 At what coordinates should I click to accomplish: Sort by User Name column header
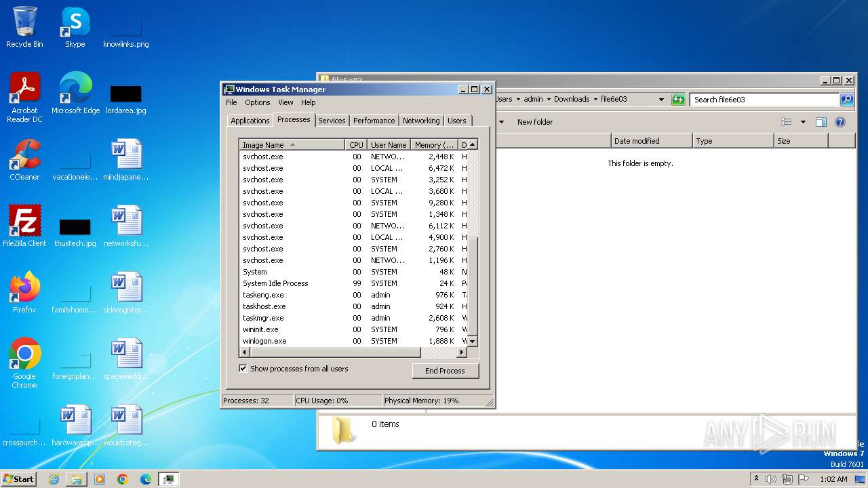pos(389,145)
